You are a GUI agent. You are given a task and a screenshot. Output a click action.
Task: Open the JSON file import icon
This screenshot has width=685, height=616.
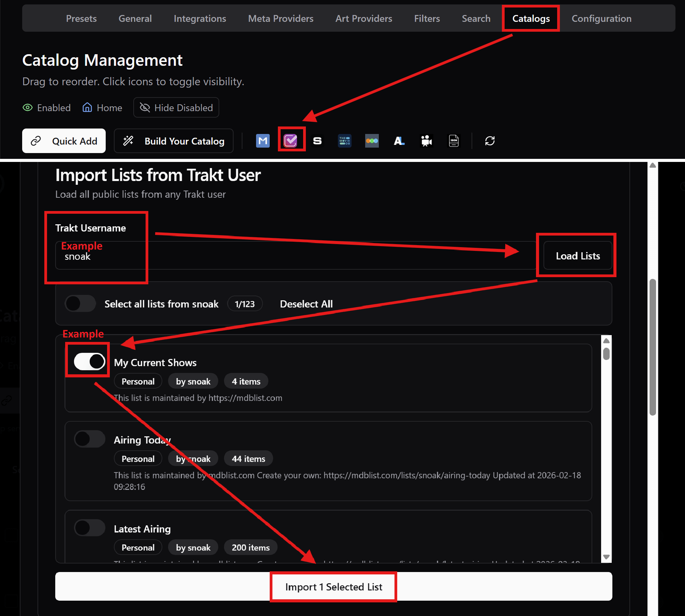[453, 141]
